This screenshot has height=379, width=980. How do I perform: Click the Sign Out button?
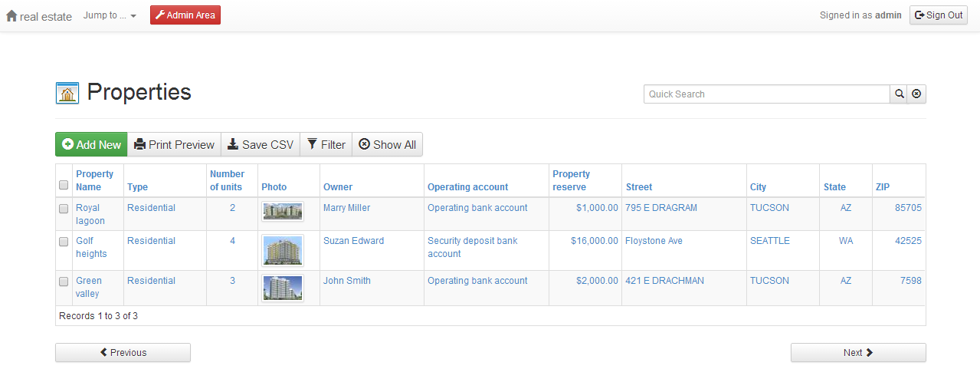tap(939, 15)
